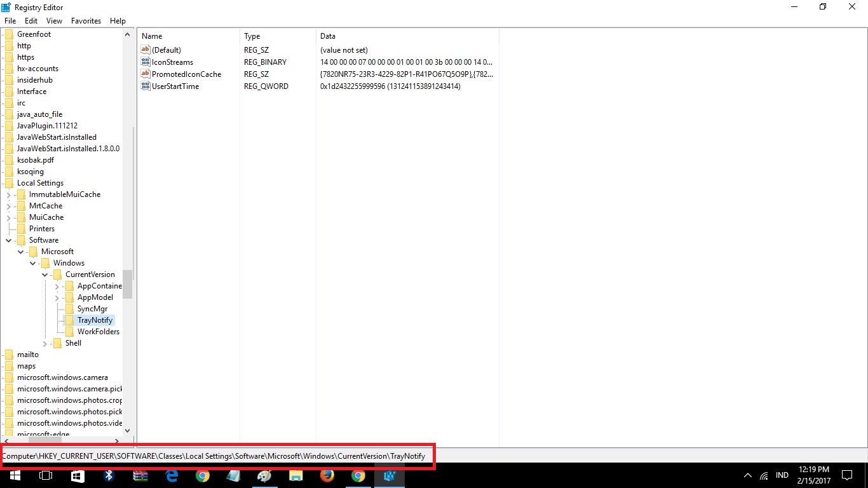Open the Favorites menu
This screenshot has width=868, height=488.
[x=86, y=21]
